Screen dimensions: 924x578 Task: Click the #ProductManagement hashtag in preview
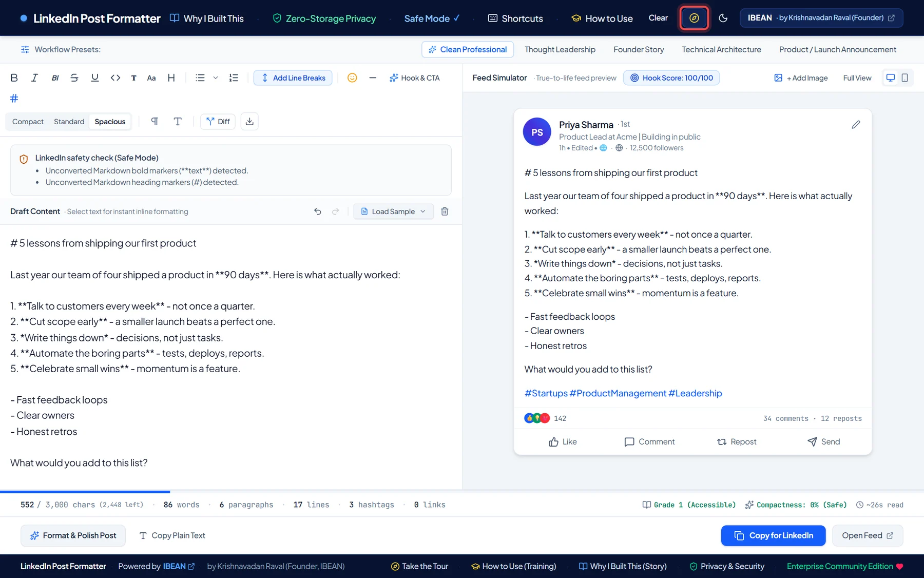pyautogui.click(x=618, y=393)
